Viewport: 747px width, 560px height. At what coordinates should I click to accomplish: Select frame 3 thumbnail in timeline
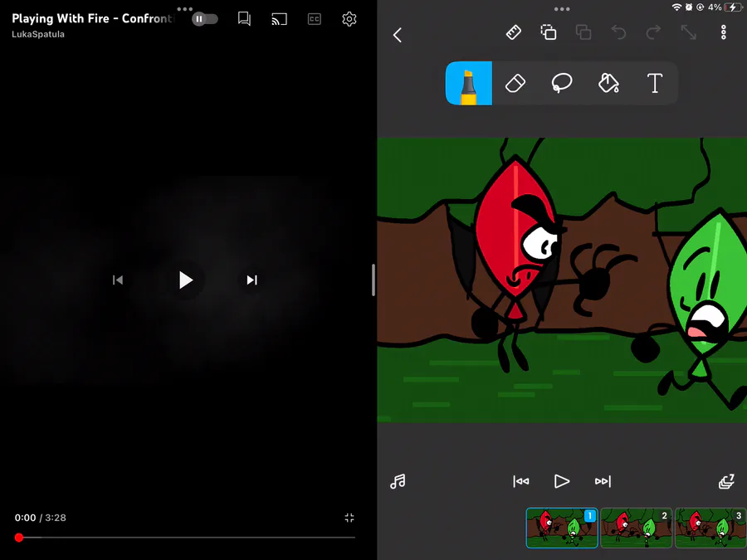coord(710,528)
